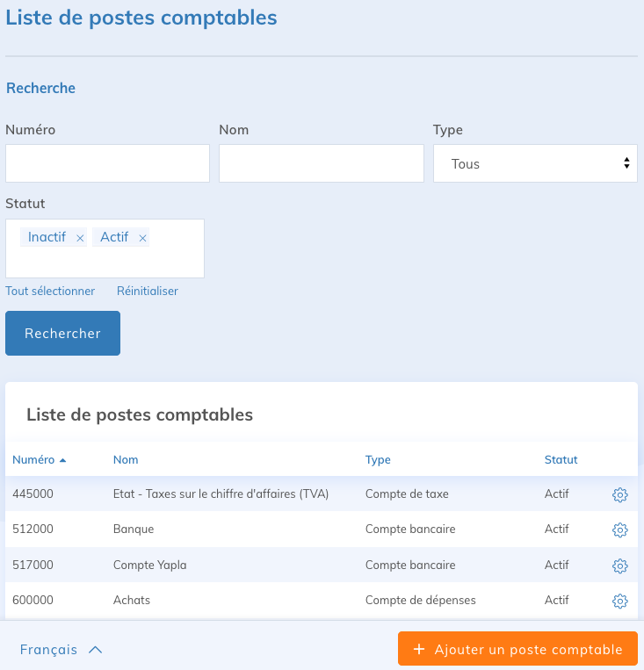
Task: Remove the Inactif status tag
Action: tap(80, 238)
